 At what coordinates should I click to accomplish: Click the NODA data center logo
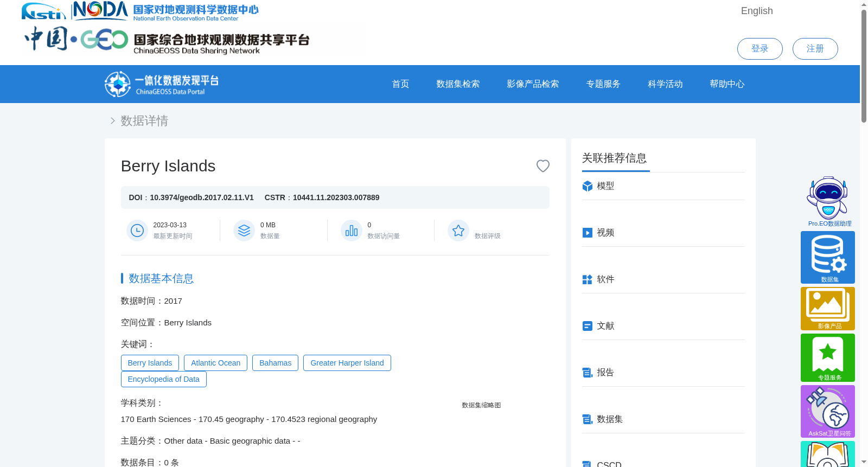[165, 11]
